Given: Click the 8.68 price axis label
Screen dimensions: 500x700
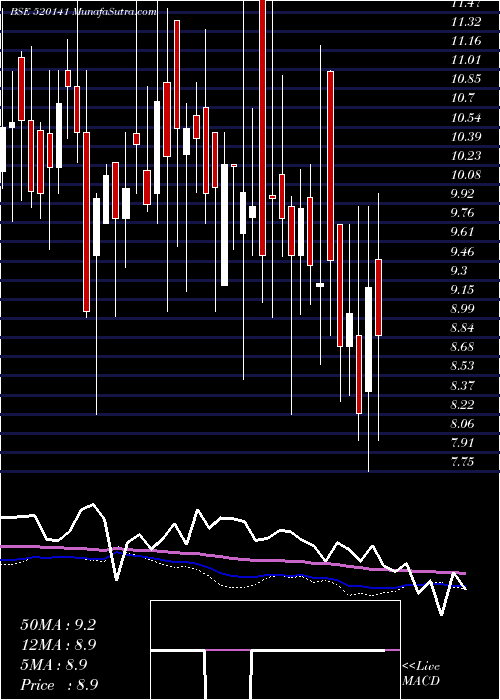Looking at the screenshot, I should tap(463, 347).
